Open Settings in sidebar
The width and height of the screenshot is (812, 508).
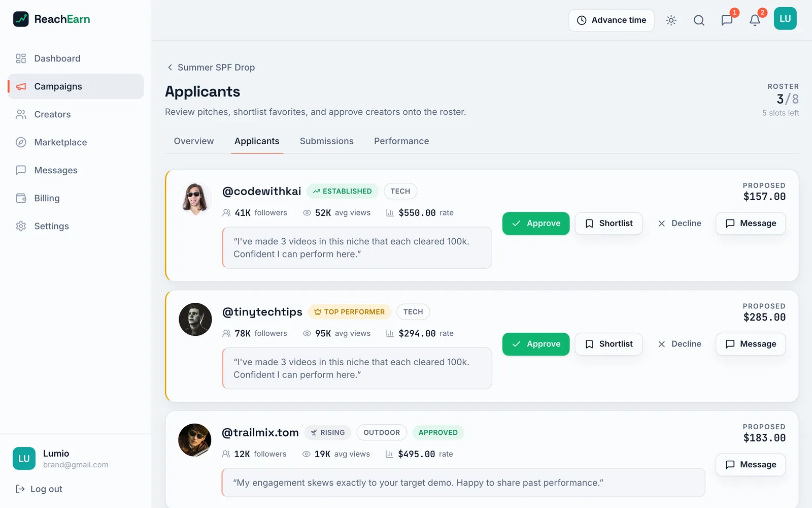[76, 226]
